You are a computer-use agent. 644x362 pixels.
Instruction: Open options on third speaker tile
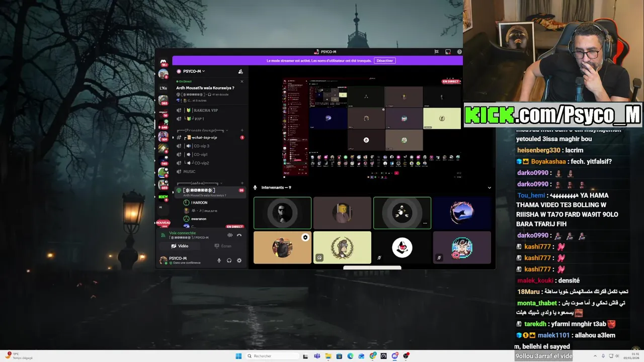[425, 223]
